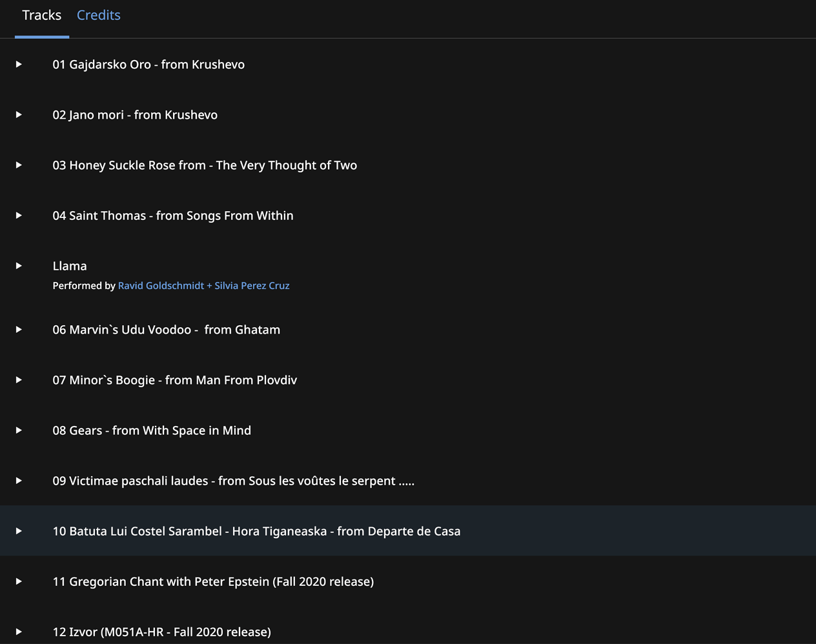Play the Llama track
The height and width of the screenshot is (644, 816).
[19, 266]
